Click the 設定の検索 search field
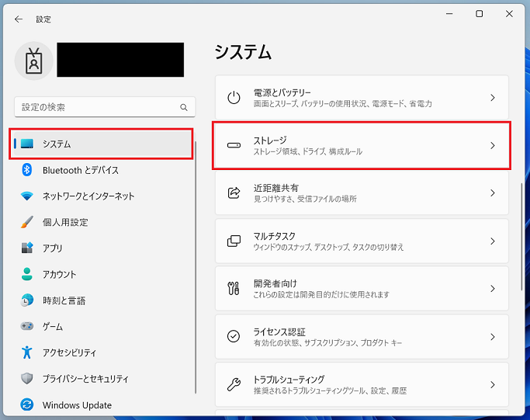 tap(105, 107)
